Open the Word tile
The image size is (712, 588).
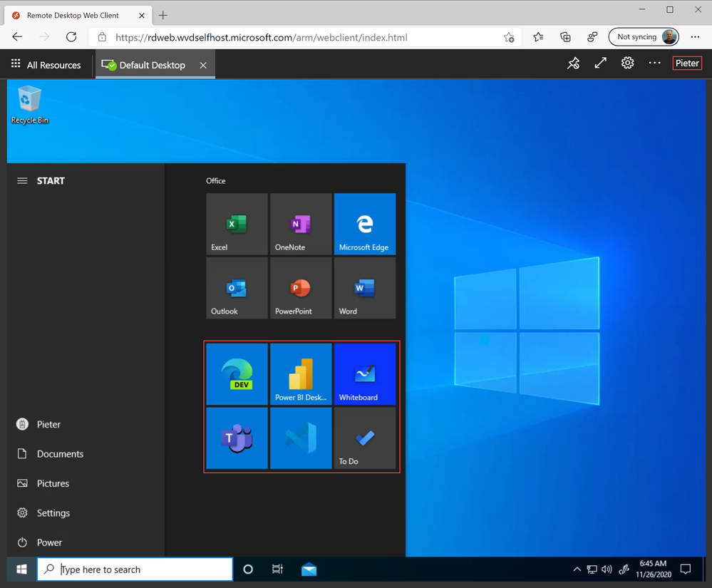365,288
